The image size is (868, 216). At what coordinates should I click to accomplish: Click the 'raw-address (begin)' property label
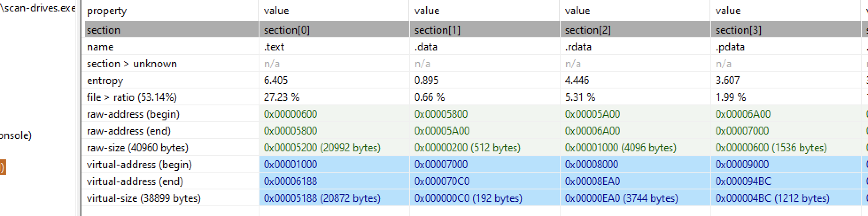tap(133, 114)
